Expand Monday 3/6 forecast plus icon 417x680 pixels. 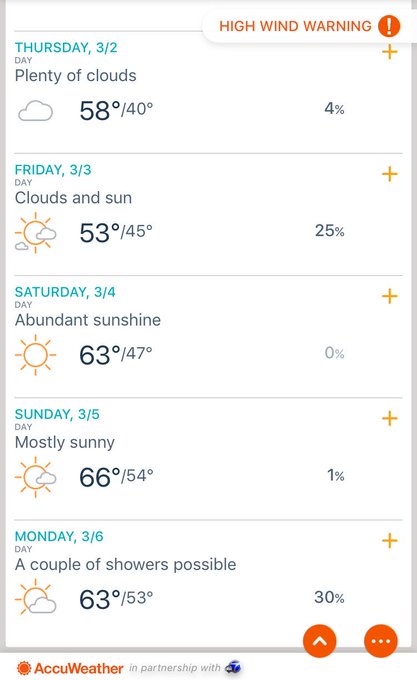(x=389, y=541)
